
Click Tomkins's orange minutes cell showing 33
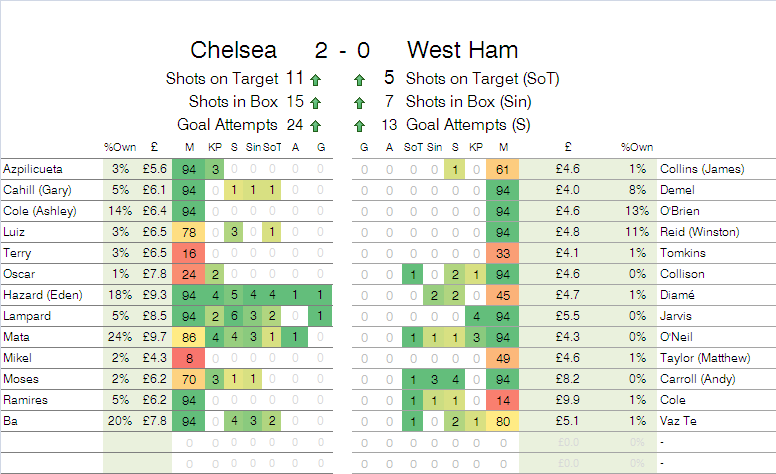503,253
